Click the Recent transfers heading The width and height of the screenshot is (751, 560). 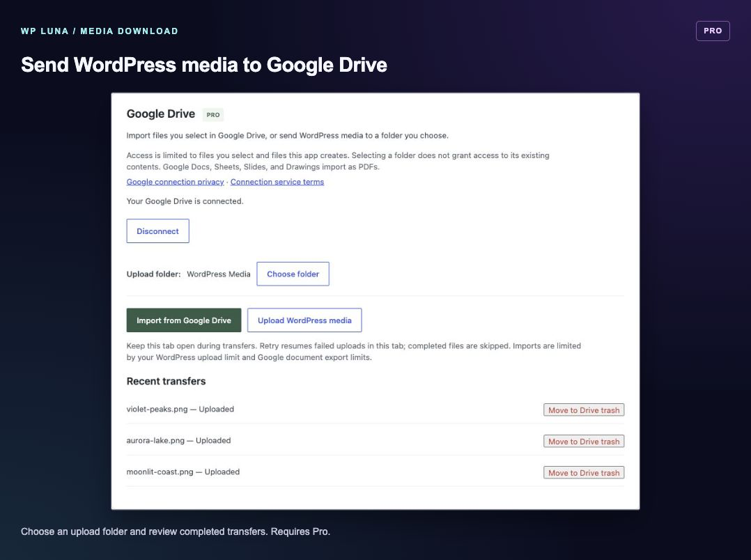point(167,381)
